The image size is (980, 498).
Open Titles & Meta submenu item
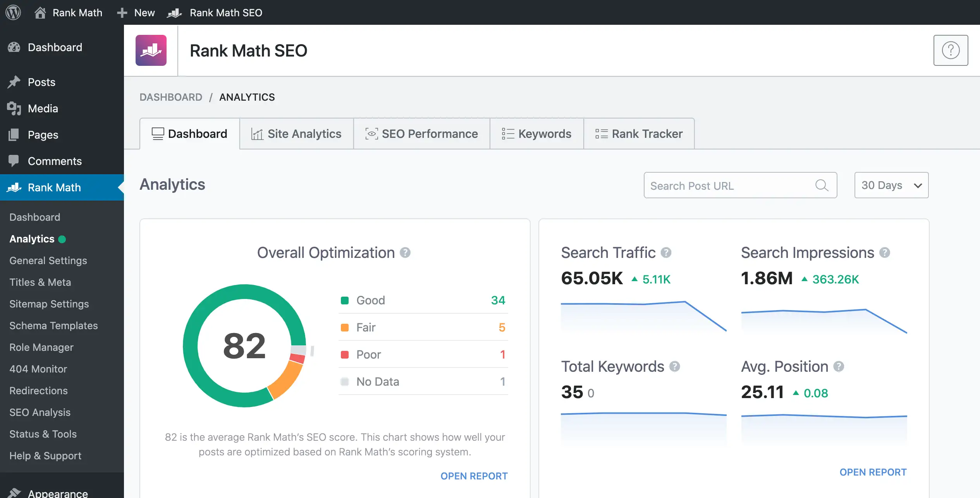40,282
